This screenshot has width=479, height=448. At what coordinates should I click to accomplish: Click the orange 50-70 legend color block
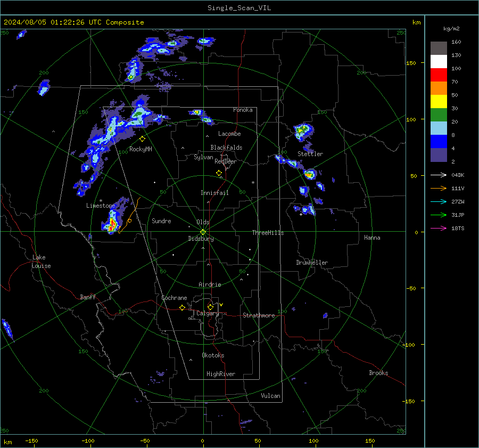click(x=439, y=88)
